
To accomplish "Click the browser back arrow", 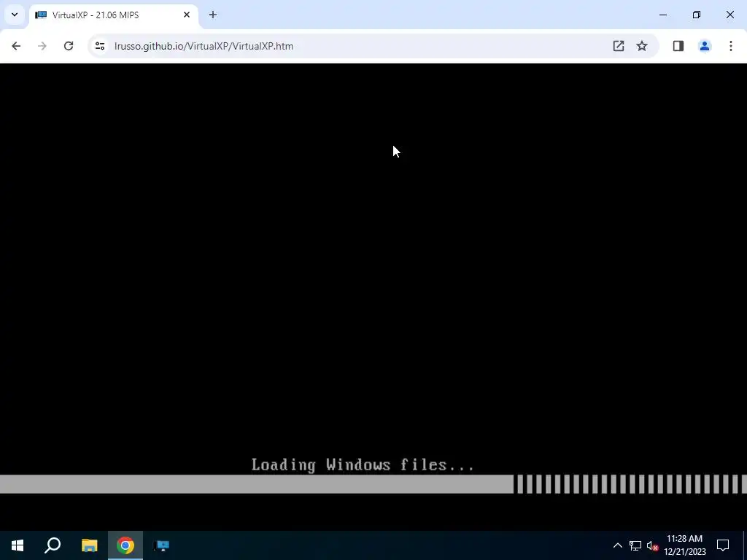I will (16, 46).
